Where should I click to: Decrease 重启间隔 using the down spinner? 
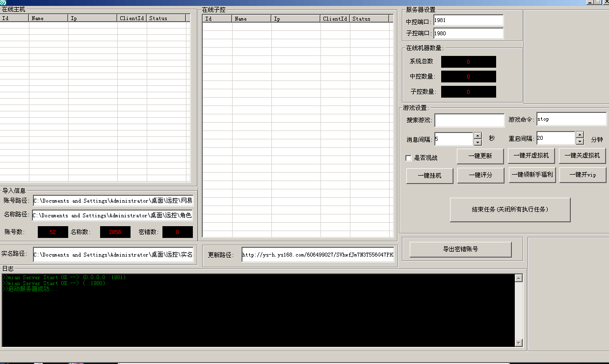pos(580,142)
